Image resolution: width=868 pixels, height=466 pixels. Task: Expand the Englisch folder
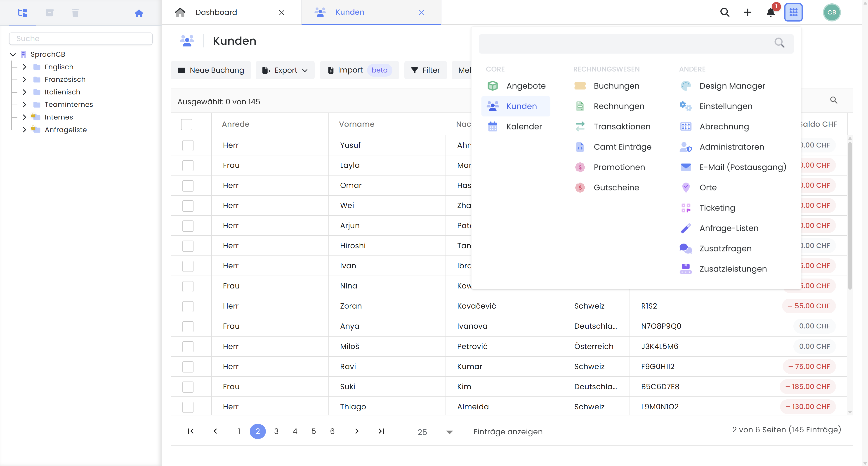coord(24,67)
